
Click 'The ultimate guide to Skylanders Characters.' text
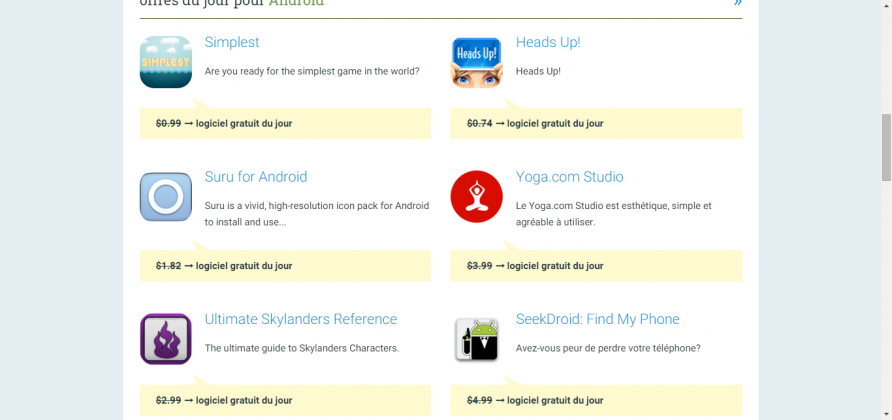pos(302,348)
